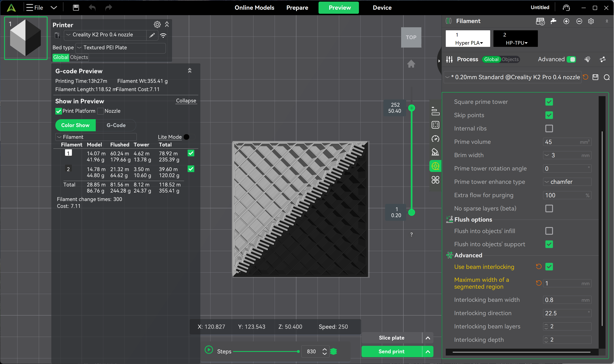Click the filament purge nozzle icon

tap(553, 21)
